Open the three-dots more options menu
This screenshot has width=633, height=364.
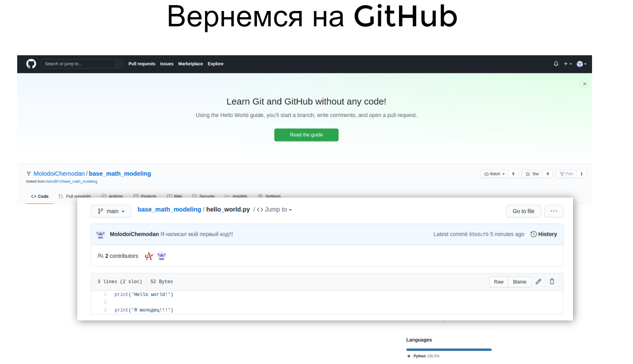pyautogui.click(x=554, y=211)
